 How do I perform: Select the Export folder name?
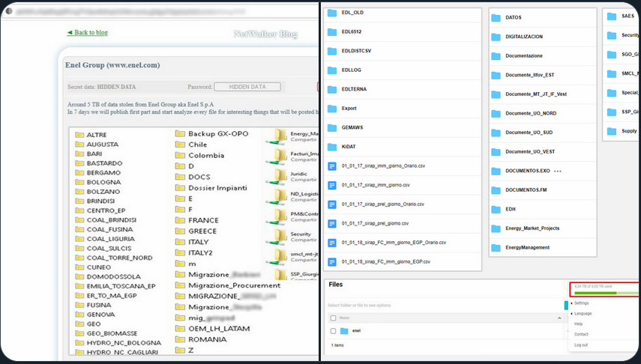click(x=349, y=109)
